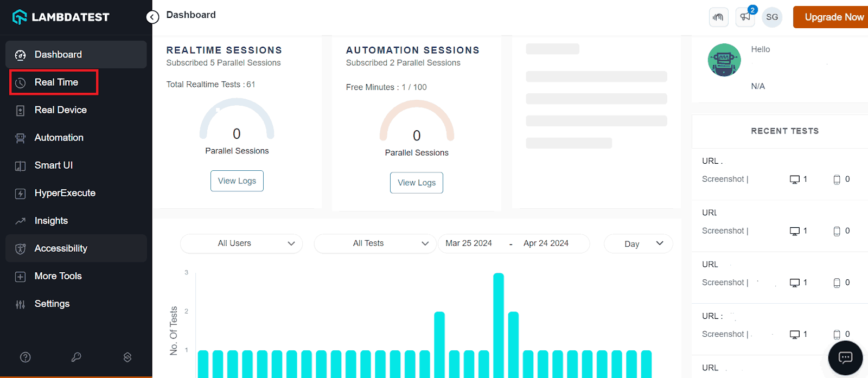Click the Subscribed 2 Parallel Sessions text

[x=403, y=63]
